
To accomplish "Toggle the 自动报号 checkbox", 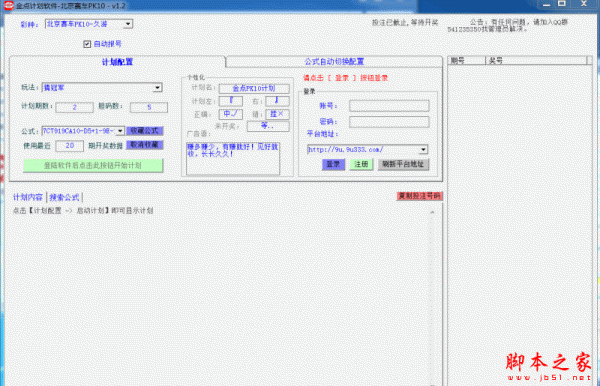I will tap(87, 44).
